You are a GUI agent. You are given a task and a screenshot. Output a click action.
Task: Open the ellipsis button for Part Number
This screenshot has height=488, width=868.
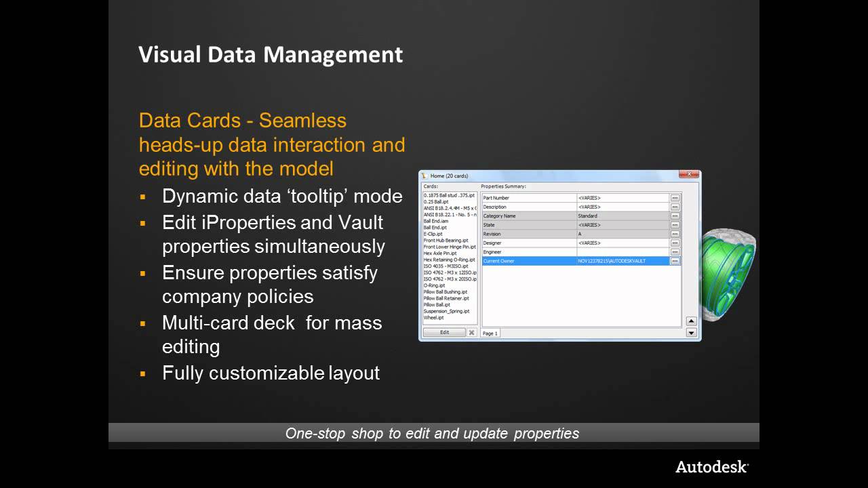point(675,198)
